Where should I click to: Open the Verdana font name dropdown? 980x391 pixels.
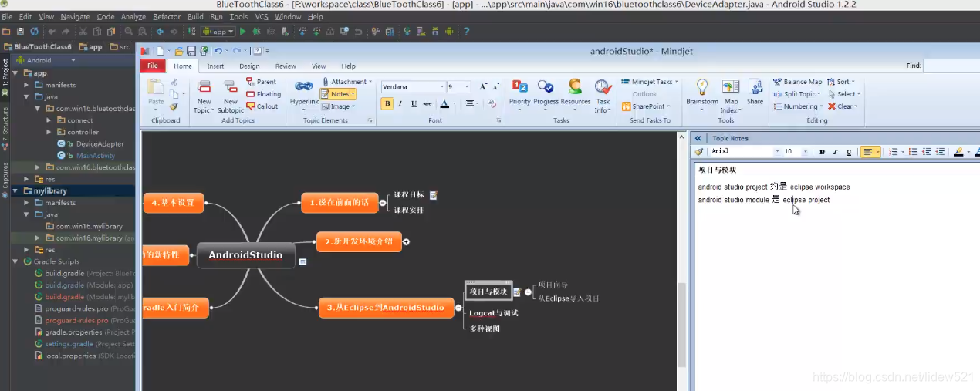[442, 86]
